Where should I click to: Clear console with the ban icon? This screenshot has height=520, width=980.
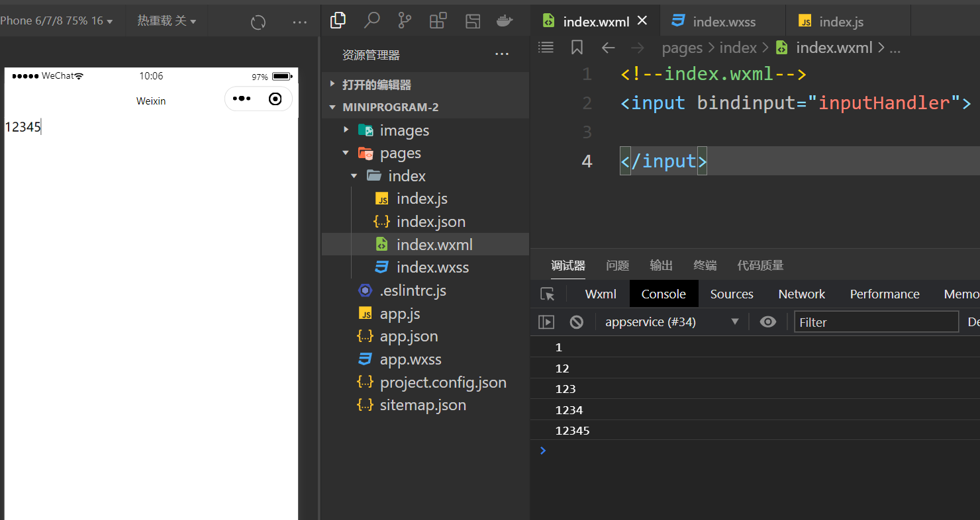[x=577, y=322]
